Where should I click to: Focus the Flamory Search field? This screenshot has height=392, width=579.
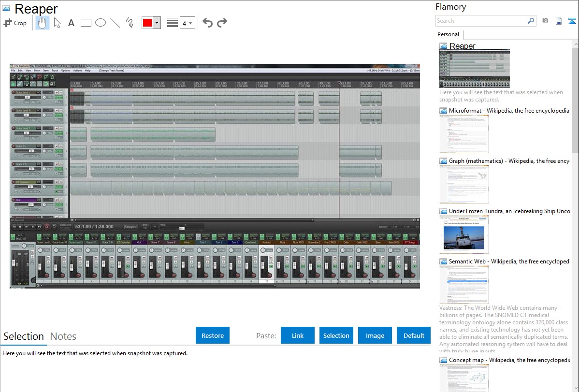tap(481, 21)
